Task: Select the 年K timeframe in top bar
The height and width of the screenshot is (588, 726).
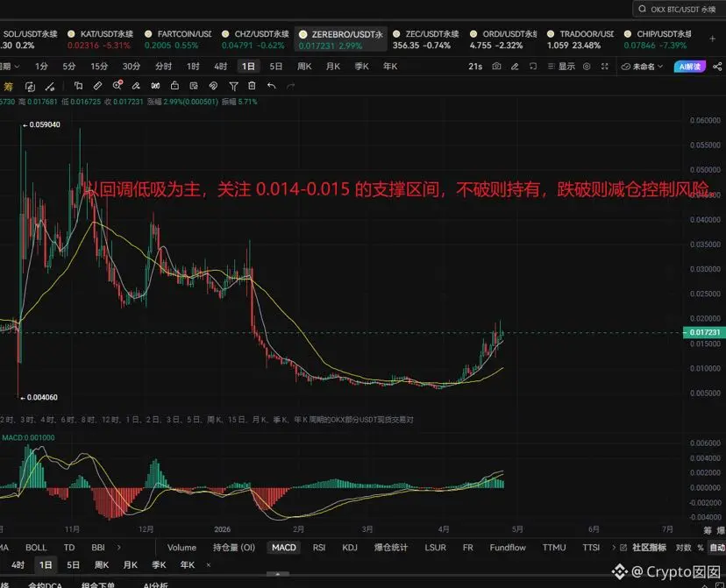Action: pyautogui.click(x=390, y=66)
